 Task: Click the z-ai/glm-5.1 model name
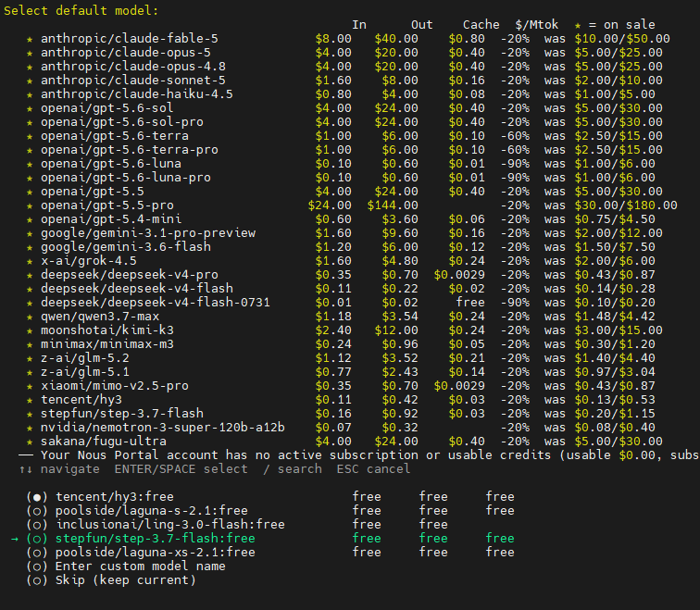[x=85, y=372]
